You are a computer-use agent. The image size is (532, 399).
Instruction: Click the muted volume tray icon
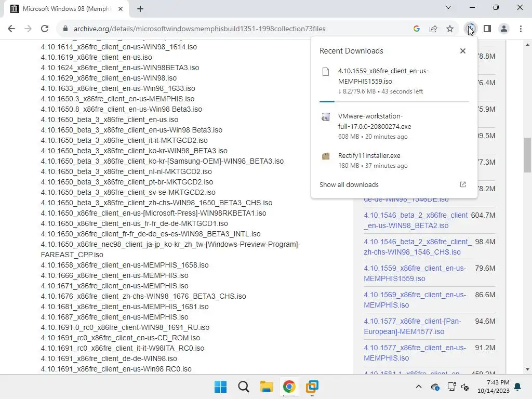tap(465, 387)
